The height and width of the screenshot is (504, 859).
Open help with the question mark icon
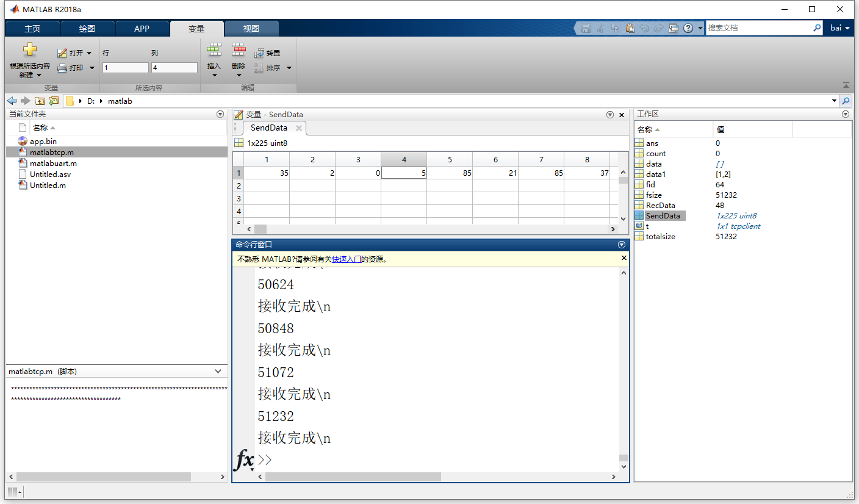tap(688, 28)
